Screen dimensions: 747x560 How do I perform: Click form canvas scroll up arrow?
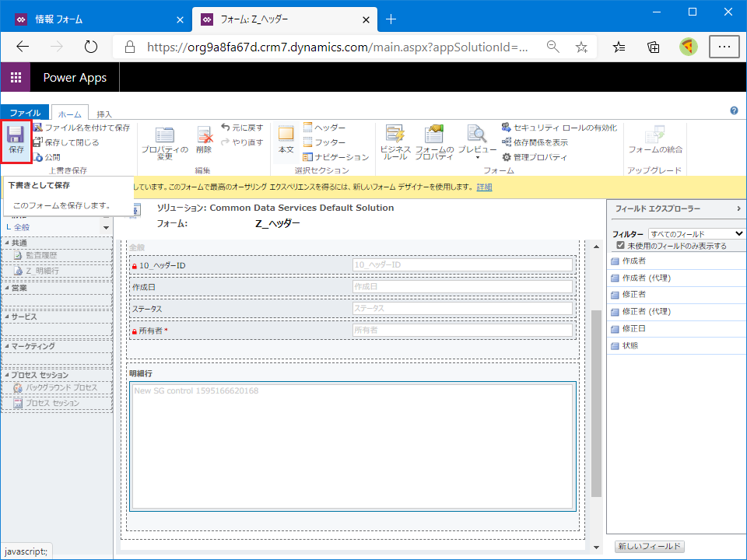(596, 247)
